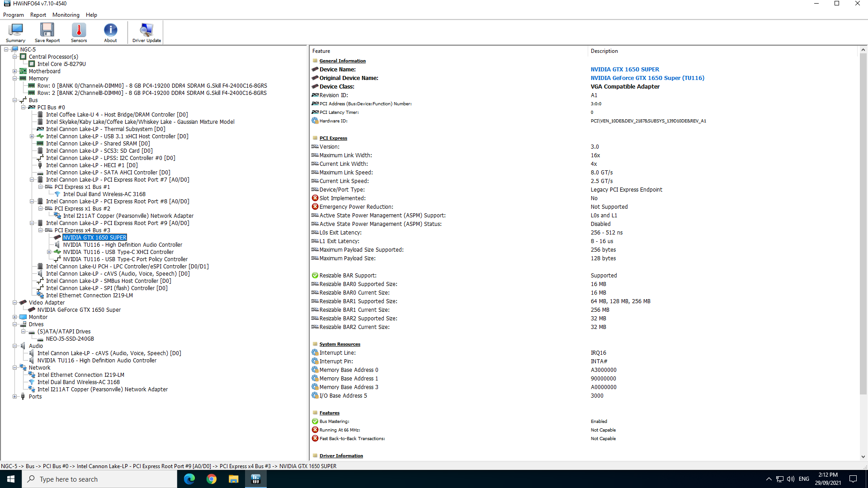Image resolution: width=868 pixels, height=488 pixels.
Task: Open Microsoft Edge from the taskbar
Action: point(189,479)
